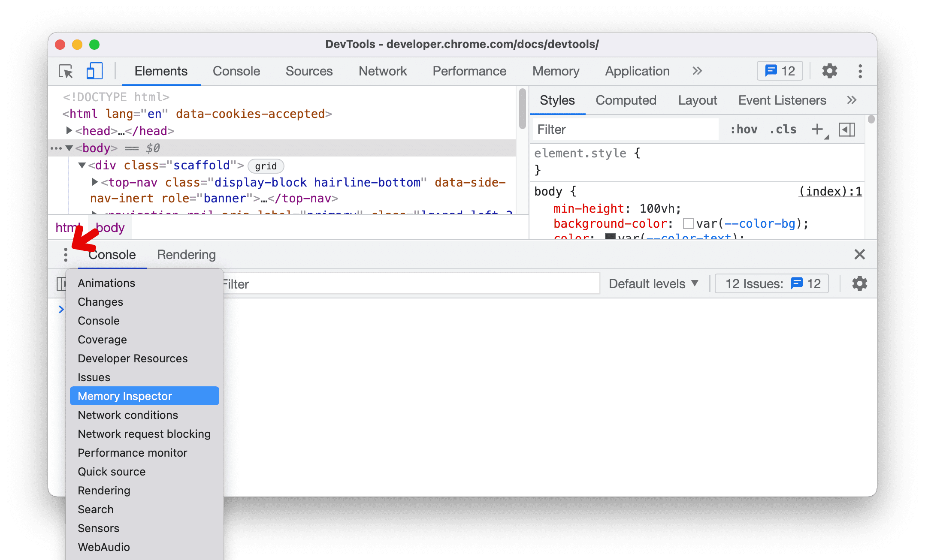Select Animations from the drawer menu
The width and height of the screenshot is (925, 560).
coord(105,283)
